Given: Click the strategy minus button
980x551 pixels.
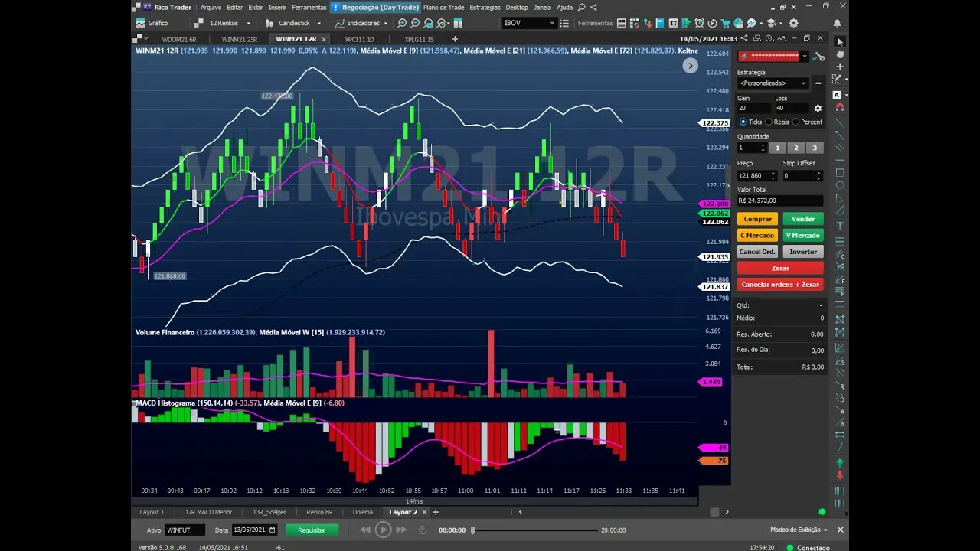Looking at the screenshot, I should click(x=818, y=83).
